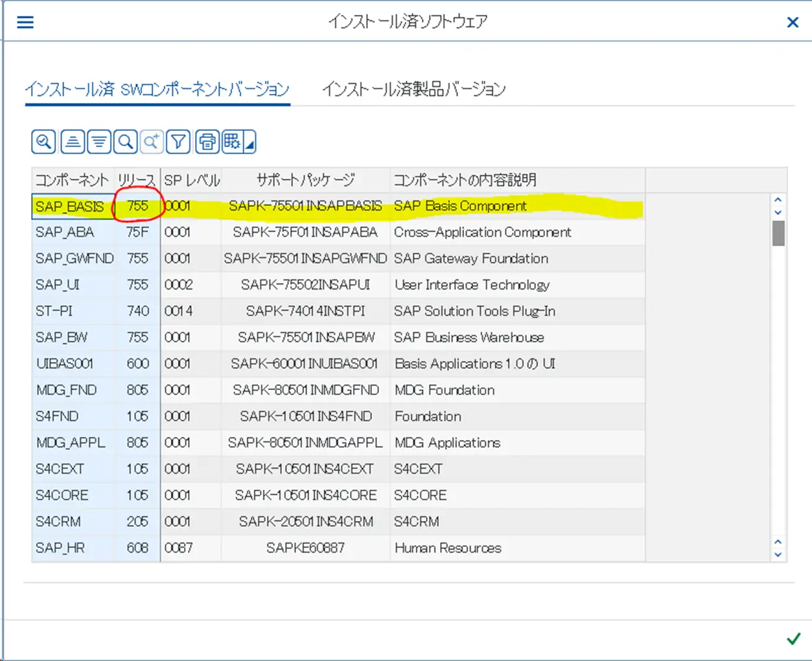Viewport: 812px width, 661px height.
Task: Sort the table in descending order
Action: tap(99, 141)
